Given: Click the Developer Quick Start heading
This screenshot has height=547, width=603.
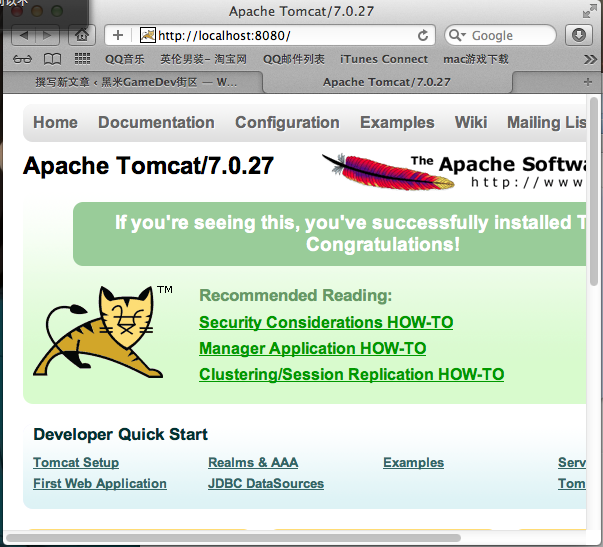Looking at the screenshot, I should pyautogui.click(x=120, y=435).
